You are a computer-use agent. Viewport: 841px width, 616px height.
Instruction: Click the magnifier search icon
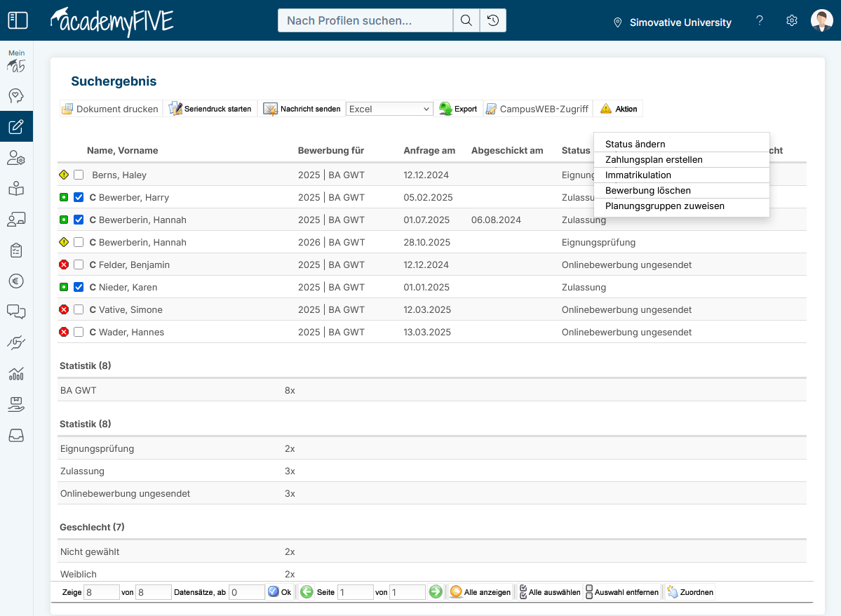click(x=466, y=20)
